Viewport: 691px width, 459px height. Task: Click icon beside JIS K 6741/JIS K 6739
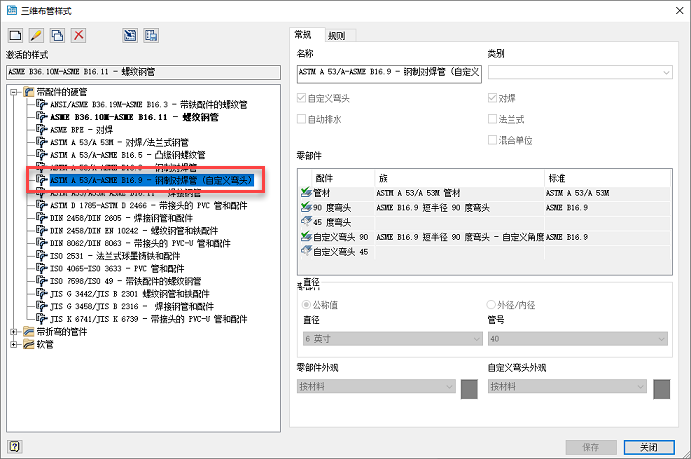click(42, 318)
